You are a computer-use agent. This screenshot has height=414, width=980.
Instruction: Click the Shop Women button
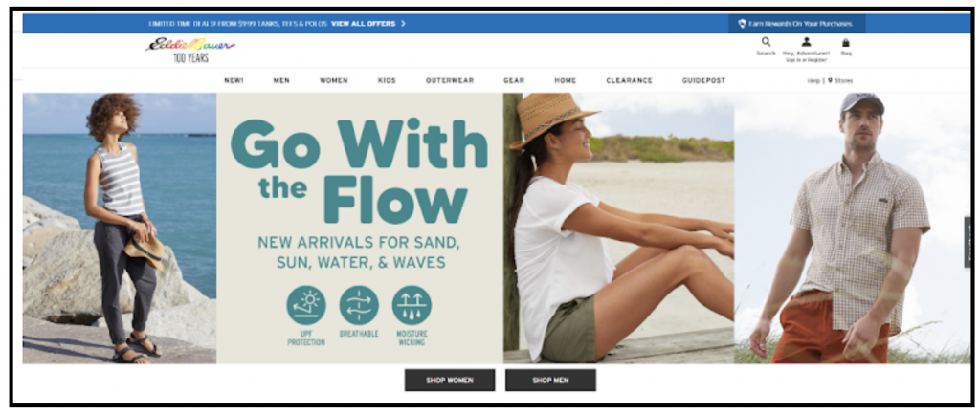coord(450,380)
